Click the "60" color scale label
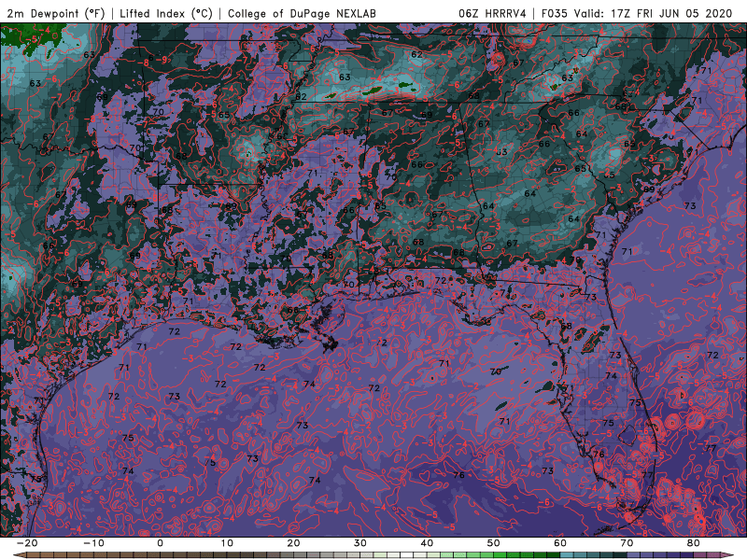 point(560,543)
